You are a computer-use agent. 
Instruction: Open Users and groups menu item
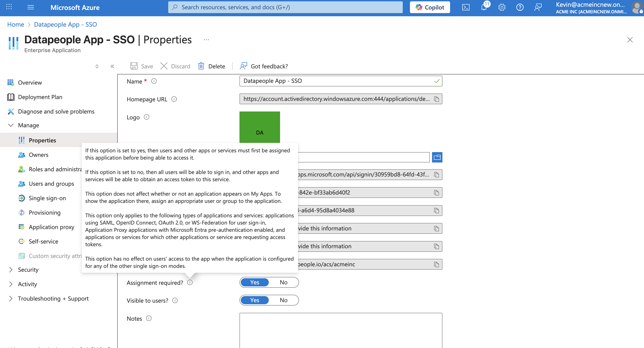pos(51,184)
